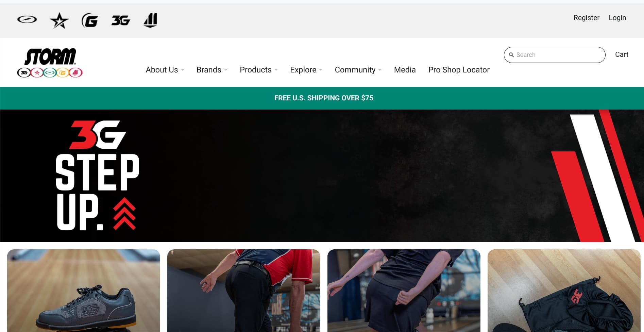Open the black shirt bowler card
Screen dimensions: 644x332
point(404,291)
